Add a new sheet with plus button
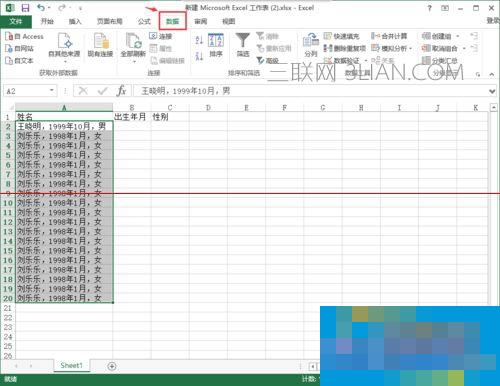This screenshot has height=386, width=500. pos(112,366)
